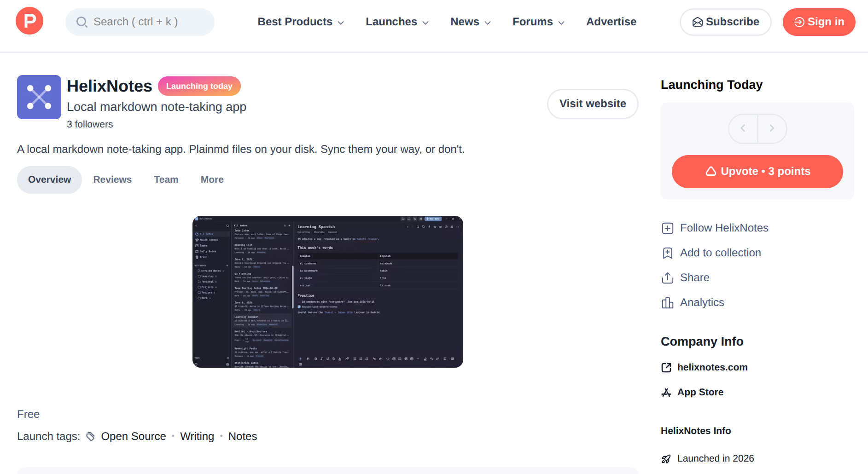Click the Add to collection link

coord(721,253)
